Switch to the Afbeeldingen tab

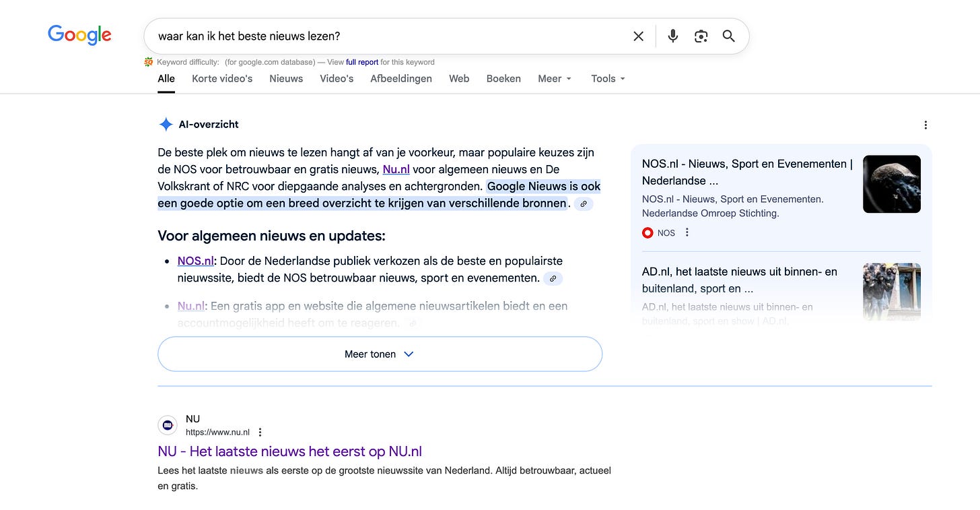pos(401,78)
